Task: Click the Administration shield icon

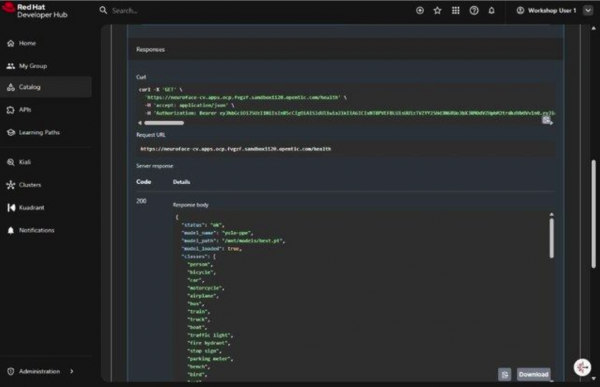Action: 11,371
